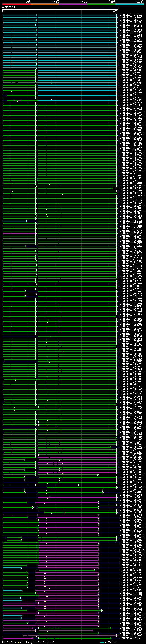Image resolution: width=146 pixels, height=644 pixels.
Task: Select UniRef100_C1BMY6
Action: point(131,256)
